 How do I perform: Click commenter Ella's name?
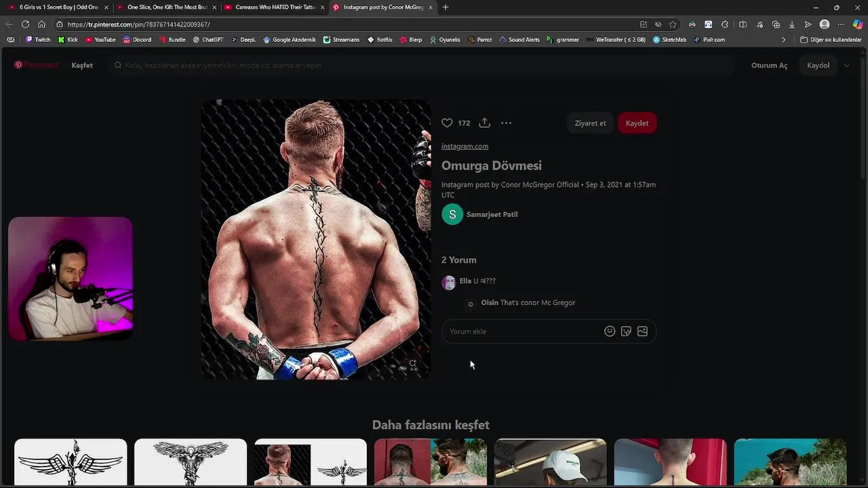click(x=465, y=281)
